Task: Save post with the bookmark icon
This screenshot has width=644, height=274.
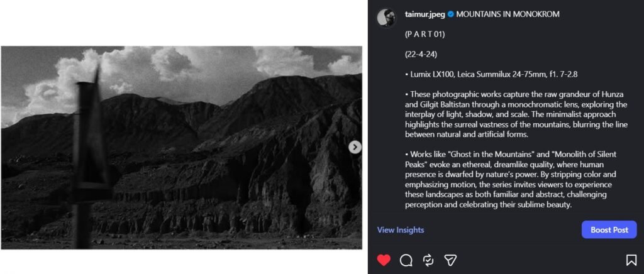Action: point(631,260)
